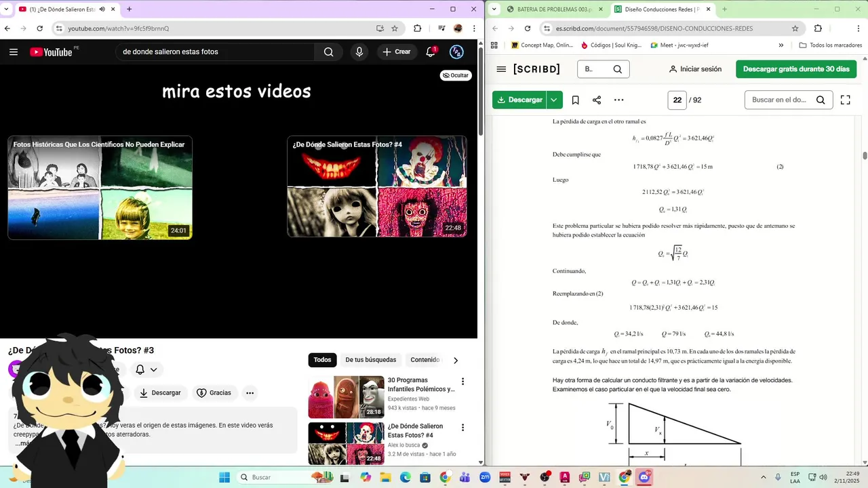Open options for ¿De Dónde Salieron #4 sidebar video
Image resolution: width=868 pixels, height=488 pixels.
click(463, 428)
